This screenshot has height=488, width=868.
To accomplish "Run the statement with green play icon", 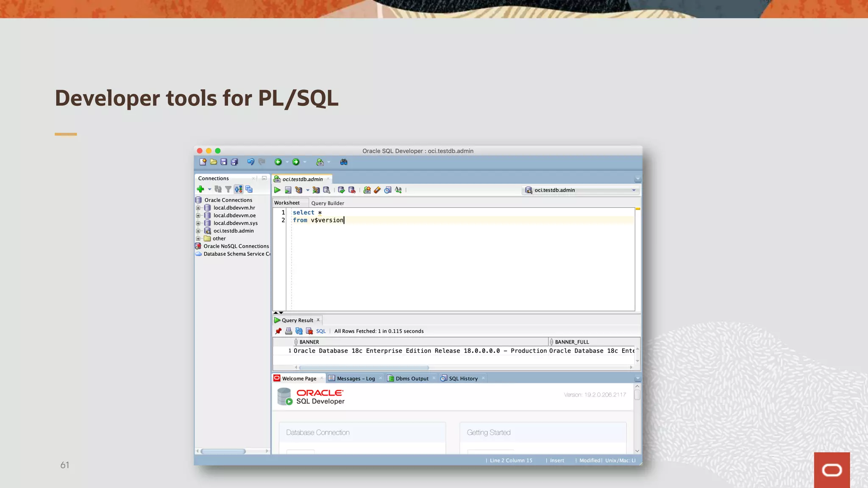I will (277, 190).
